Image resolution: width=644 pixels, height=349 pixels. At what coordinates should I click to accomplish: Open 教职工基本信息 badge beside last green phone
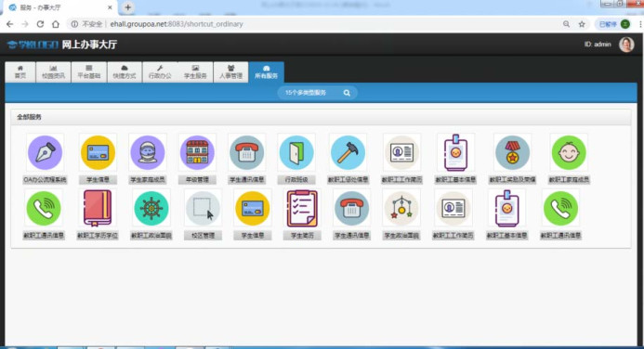pos(506,208)
